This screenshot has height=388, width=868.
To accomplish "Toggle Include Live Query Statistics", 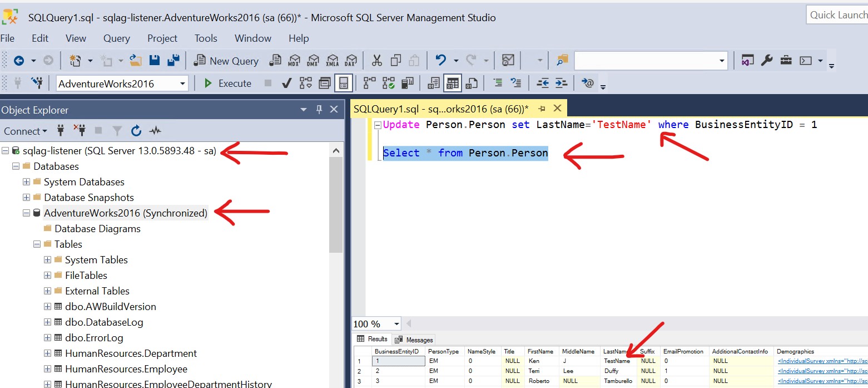I will [389, 84].
